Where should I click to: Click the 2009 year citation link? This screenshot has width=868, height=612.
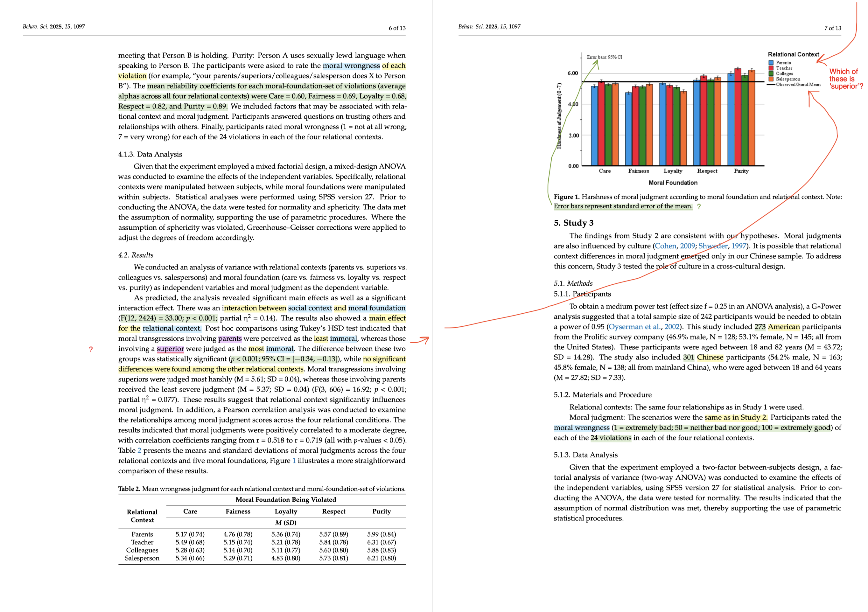pos(687,246)
